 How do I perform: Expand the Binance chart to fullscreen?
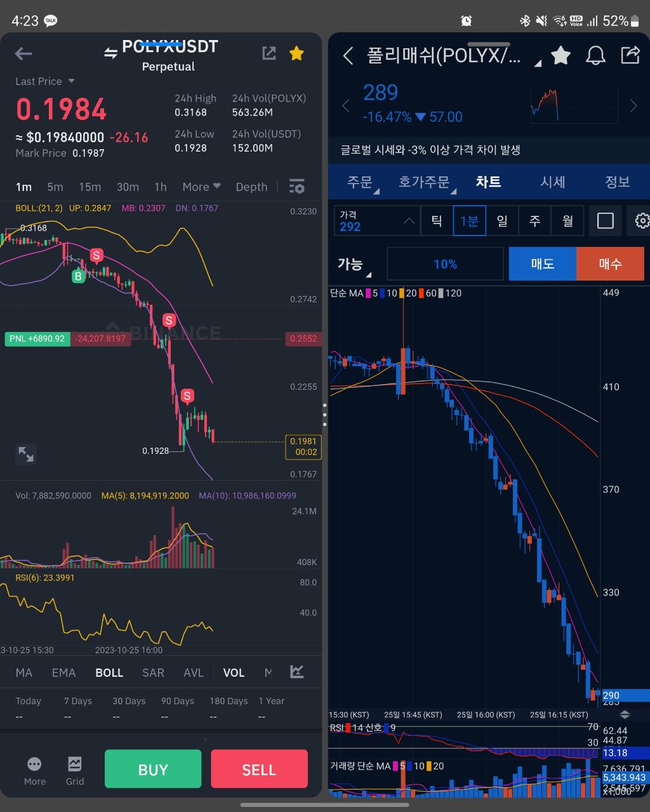26,454
